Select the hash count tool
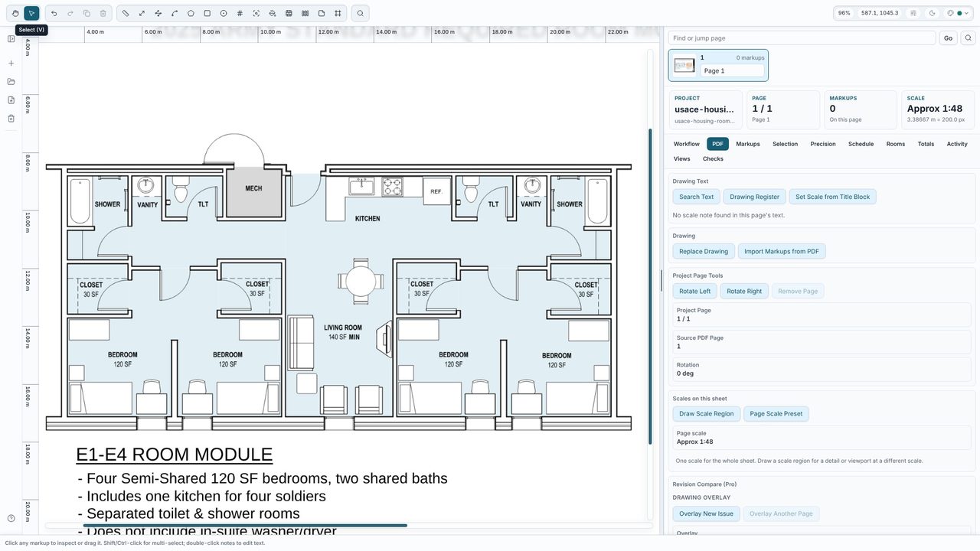 (240, 13)
